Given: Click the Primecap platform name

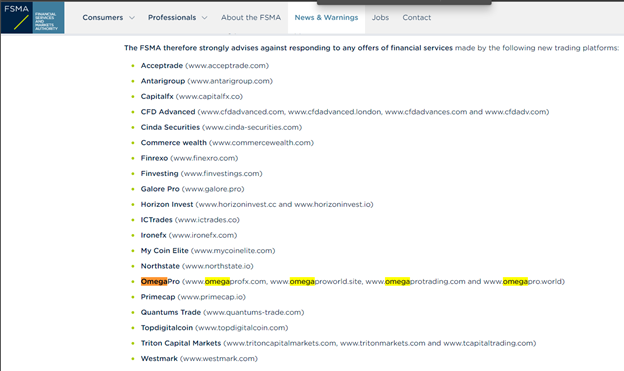Looking at the screenshot, I should pyautogui.click(x=158, y=297).
